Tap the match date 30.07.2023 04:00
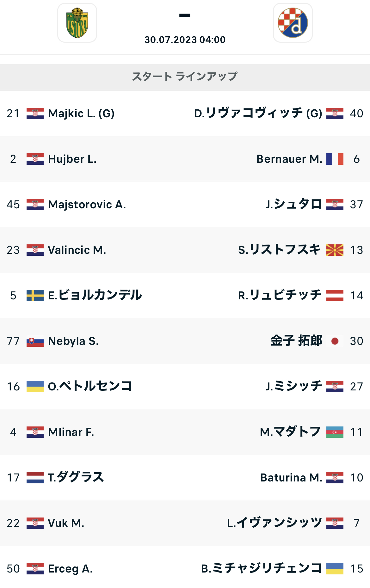 [x=185, y=40]
